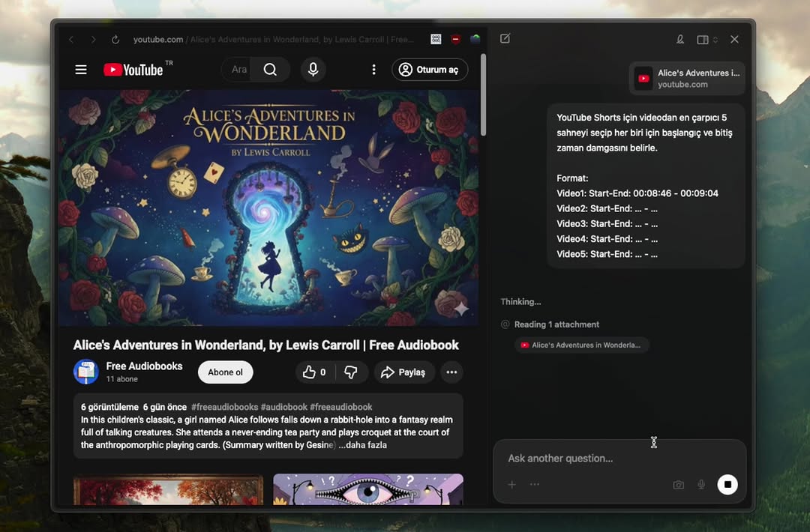Image resolution: width=810 pixels, height=532 pixels.
Task: Subscribe with Abone ol button
Action: tap(225, 372)
